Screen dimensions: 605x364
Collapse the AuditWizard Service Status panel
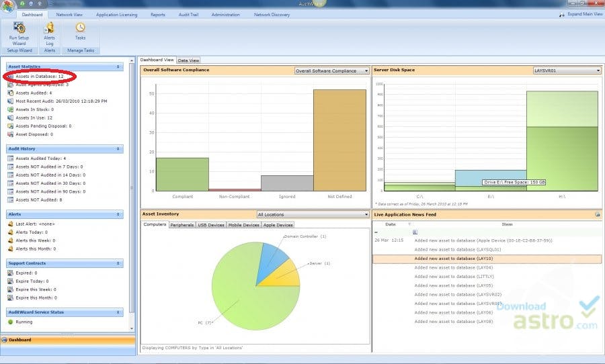[x=118, y=312]
